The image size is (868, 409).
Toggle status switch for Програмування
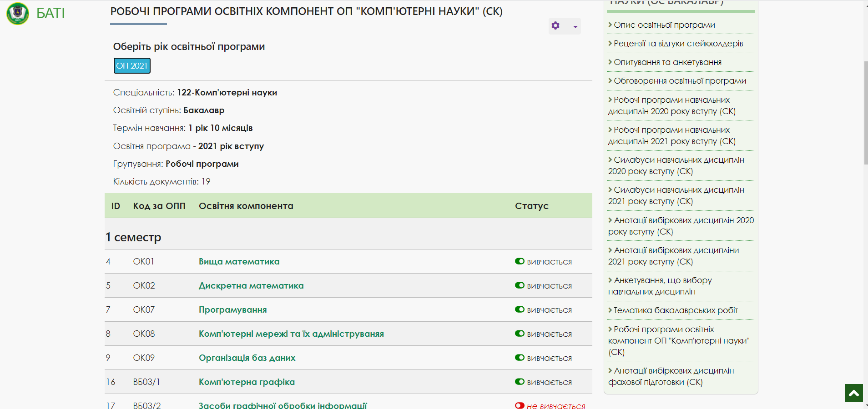520,309
